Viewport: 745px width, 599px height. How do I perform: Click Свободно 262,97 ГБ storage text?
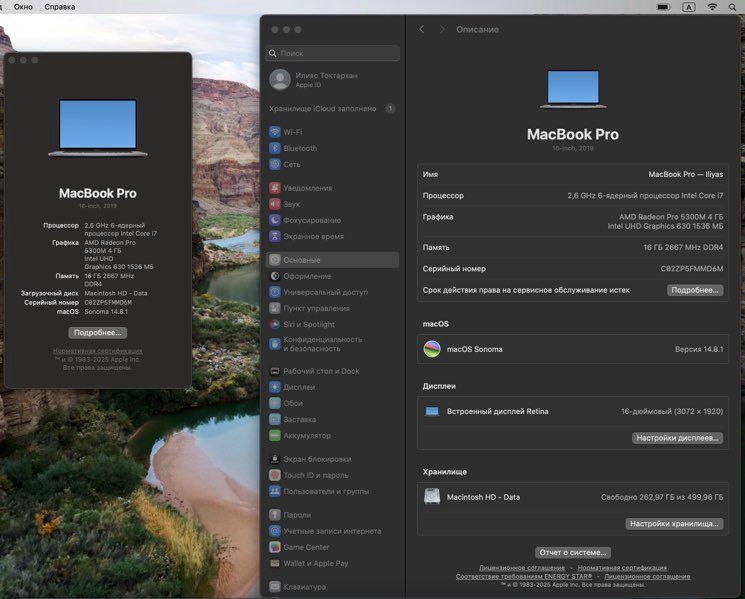tap(662, 497)
